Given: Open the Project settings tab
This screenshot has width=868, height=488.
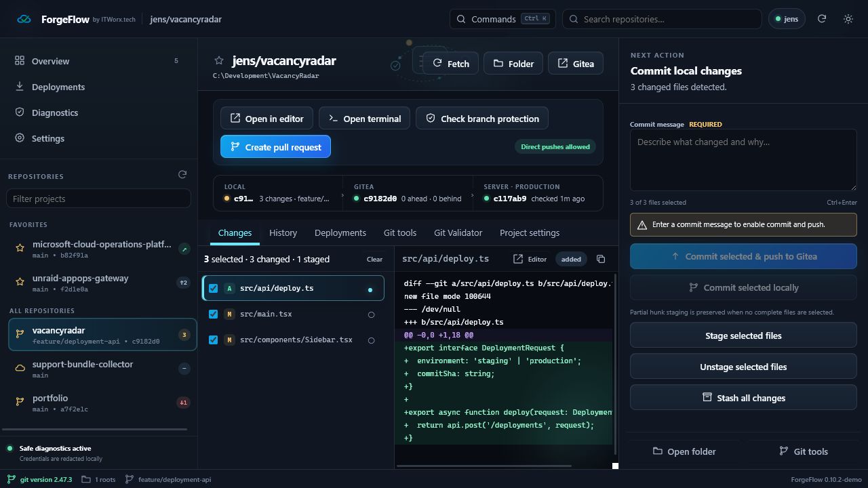Looking at the screenshot, I should [530, 232].
